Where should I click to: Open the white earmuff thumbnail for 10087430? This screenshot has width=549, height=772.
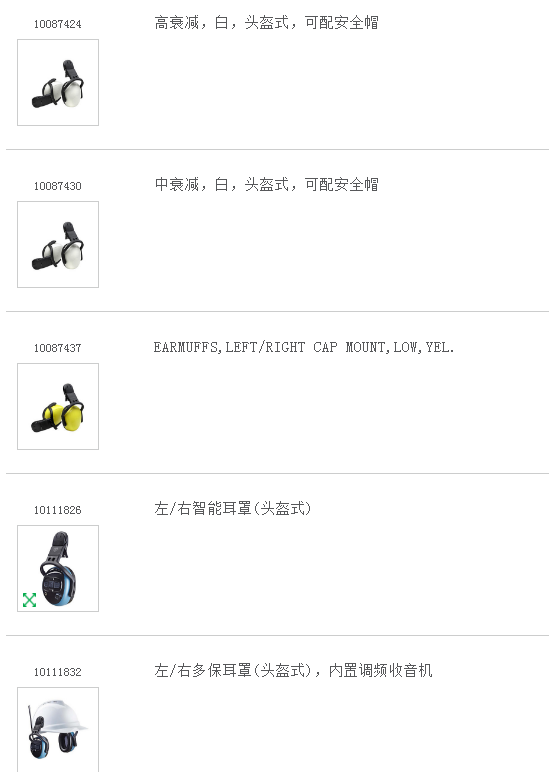click(58, 244)
